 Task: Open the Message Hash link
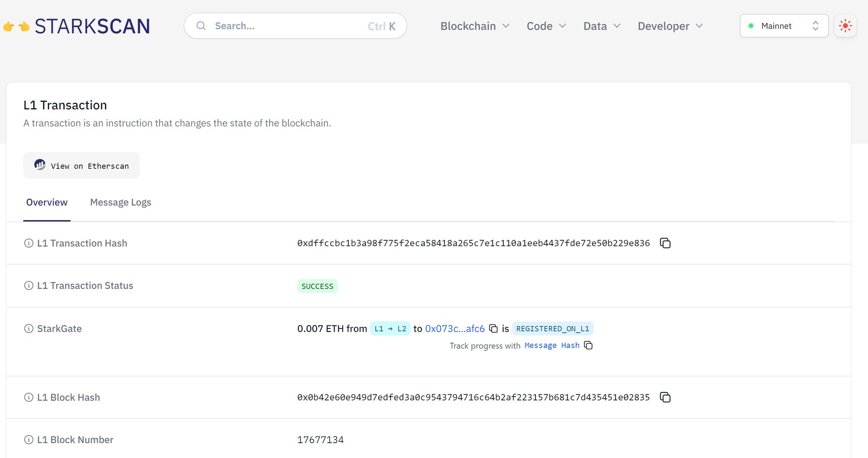coord(552,346)
